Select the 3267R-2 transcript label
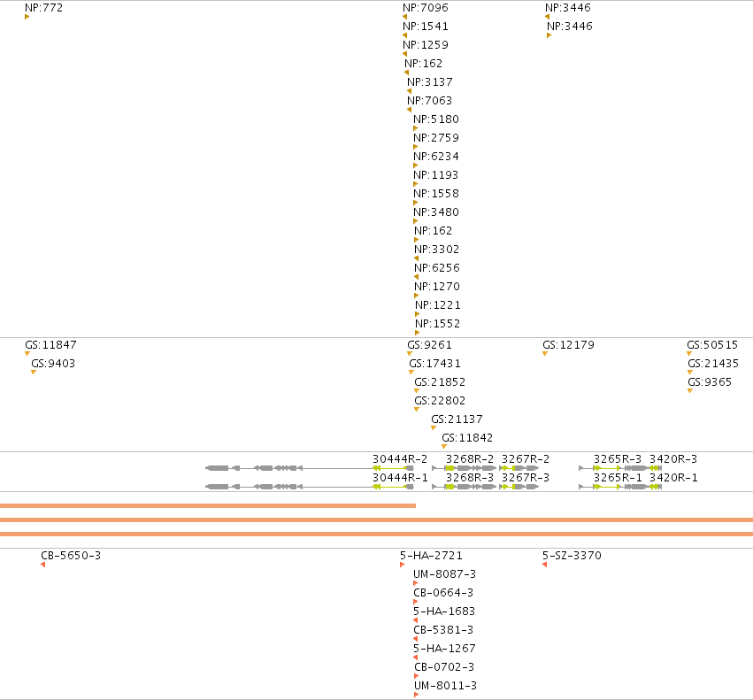 (x=526, y=459)
